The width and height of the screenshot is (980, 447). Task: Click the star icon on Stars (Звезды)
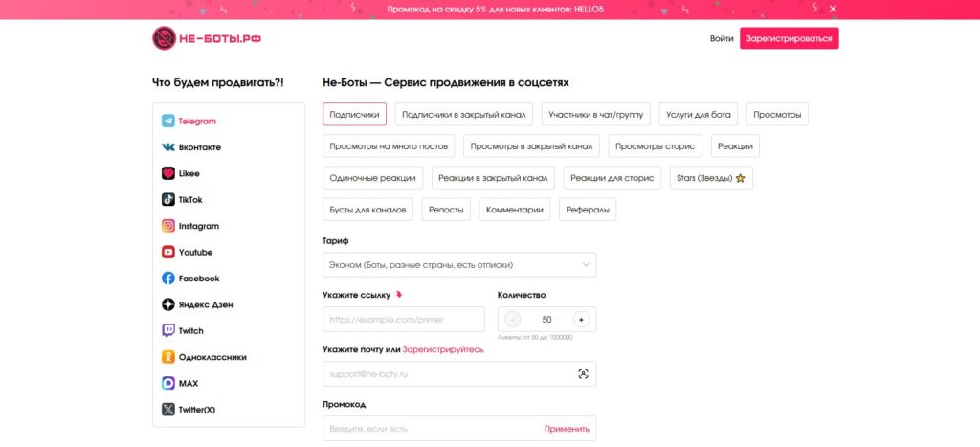[741, 178]
